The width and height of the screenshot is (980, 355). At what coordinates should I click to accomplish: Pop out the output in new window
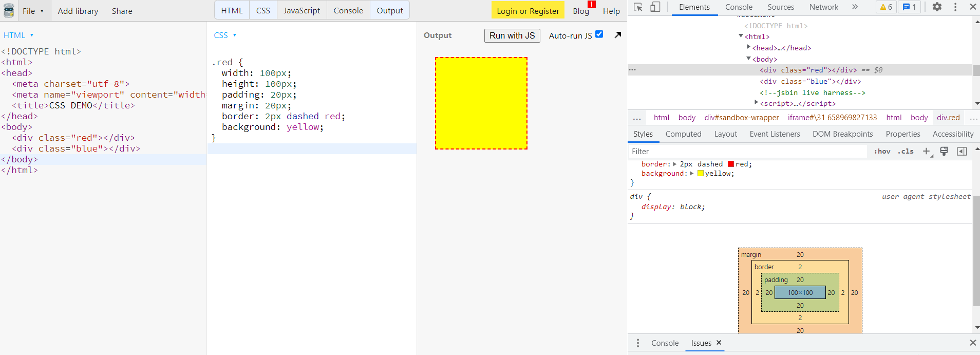point(618,35)
